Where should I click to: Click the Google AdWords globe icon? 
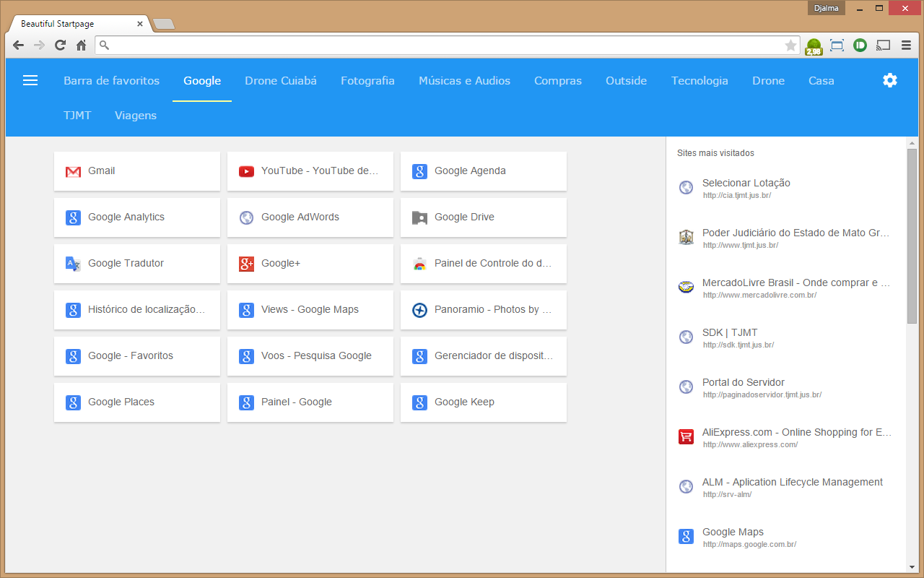[x=246, y=217]
